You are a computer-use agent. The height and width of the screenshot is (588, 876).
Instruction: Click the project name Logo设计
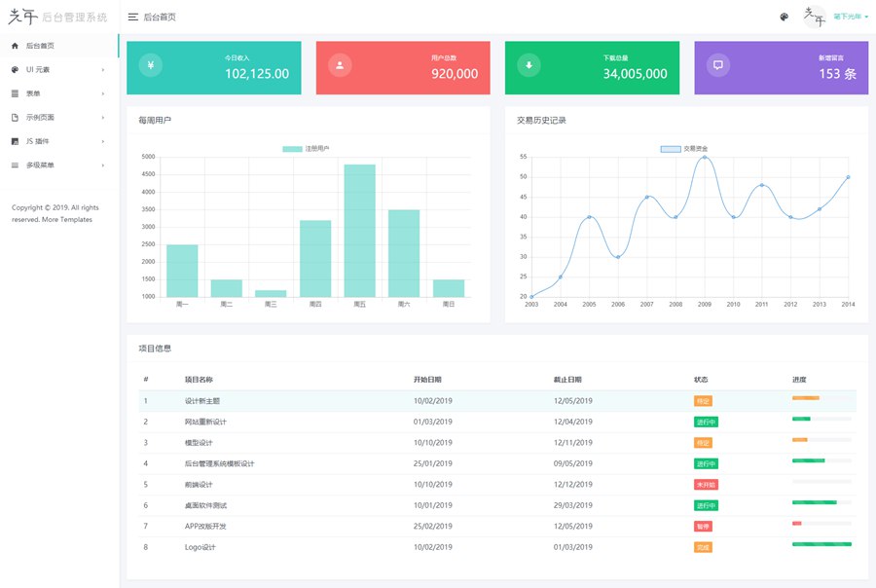[200, 547]
